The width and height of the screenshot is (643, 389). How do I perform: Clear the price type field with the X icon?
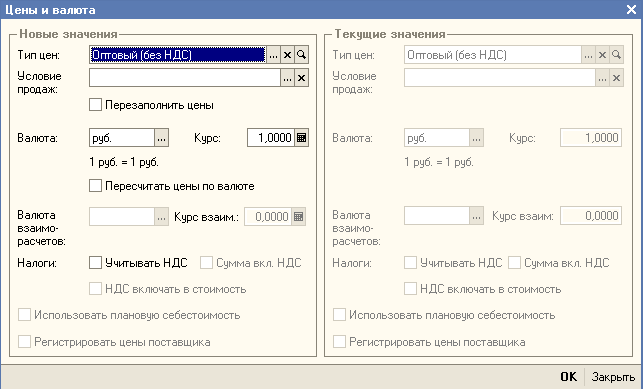tap(287, 55)
